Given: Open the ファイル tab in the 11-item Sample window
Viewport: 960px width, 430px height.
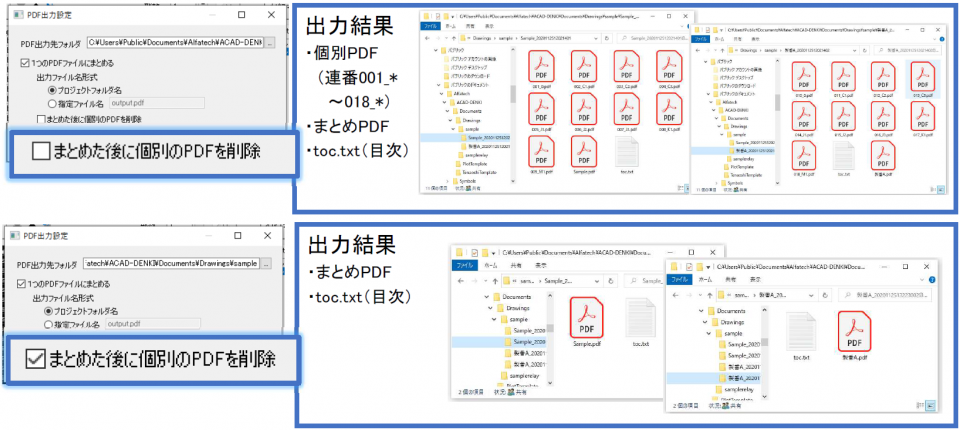Looking at the screenshot, I should tap(431, 27).
